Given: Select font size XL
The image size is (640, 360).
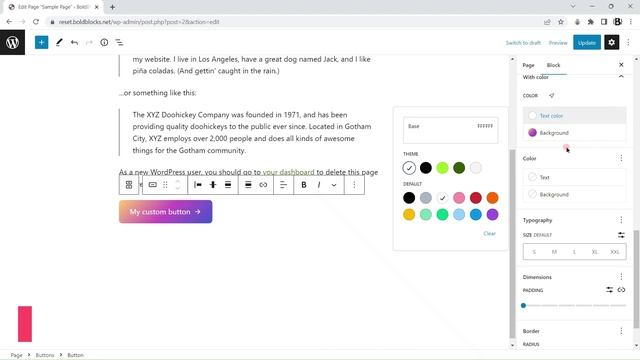Looking at the screenshot, I should click(595, 252).
